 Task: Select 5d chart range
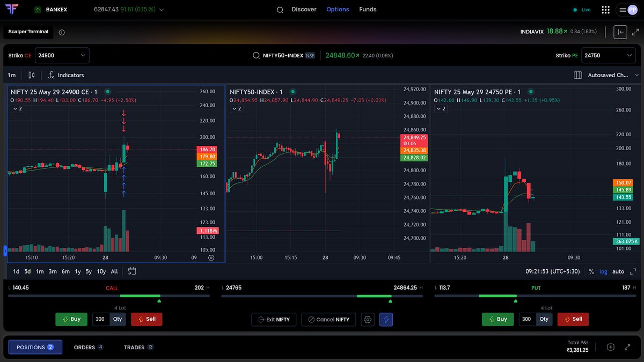click(x=27, y=271)
